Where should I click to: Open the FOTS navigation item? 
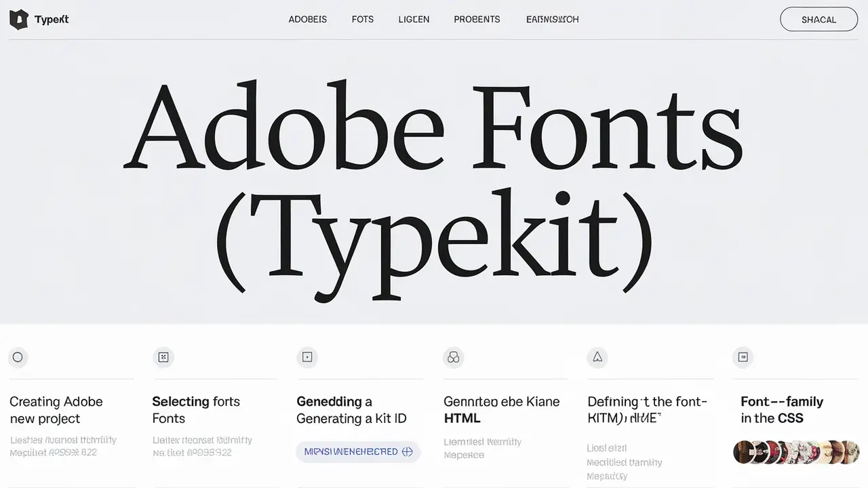[x=363, y=20]
